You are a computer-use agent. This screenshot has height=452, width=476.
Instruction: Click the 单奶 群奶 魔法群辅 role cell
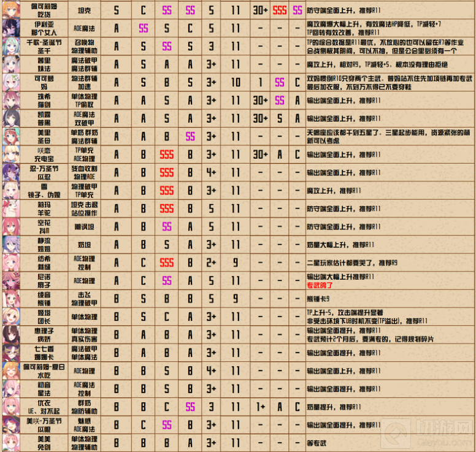coord(85,137)
